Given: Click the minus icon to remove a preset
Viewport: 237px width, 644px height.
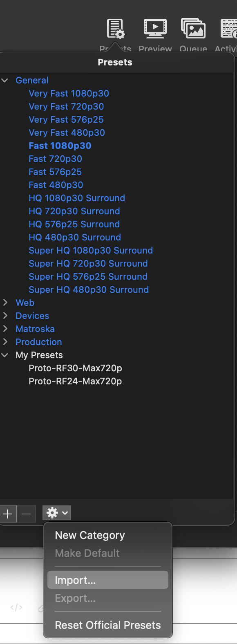Looking at the screenshot, I should (x=27, y=514).
